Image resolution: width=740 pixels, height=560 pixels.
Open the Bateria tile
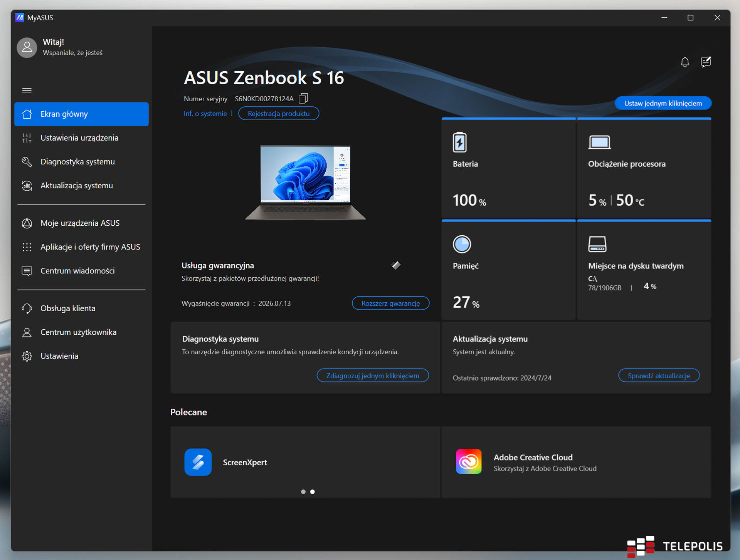508,169
